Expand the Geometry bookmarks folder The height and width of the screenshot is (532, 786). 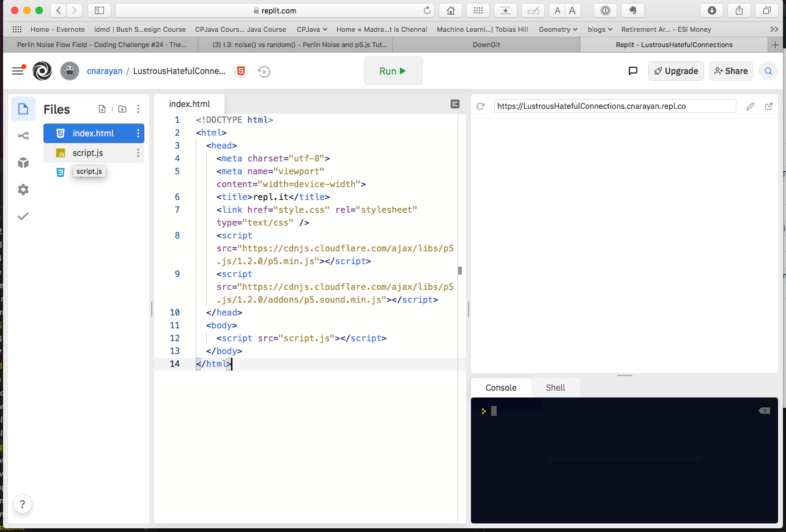click(558, 29)
